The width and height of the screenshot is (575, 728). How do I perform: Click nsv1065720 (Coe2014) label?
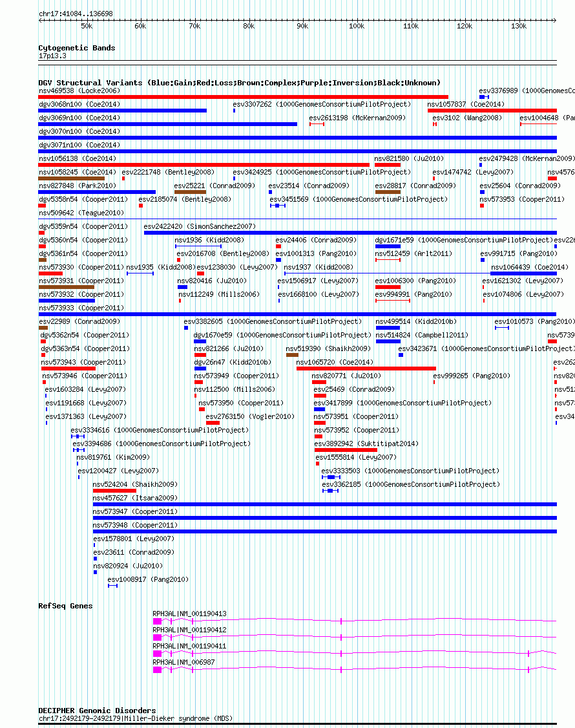335,362
